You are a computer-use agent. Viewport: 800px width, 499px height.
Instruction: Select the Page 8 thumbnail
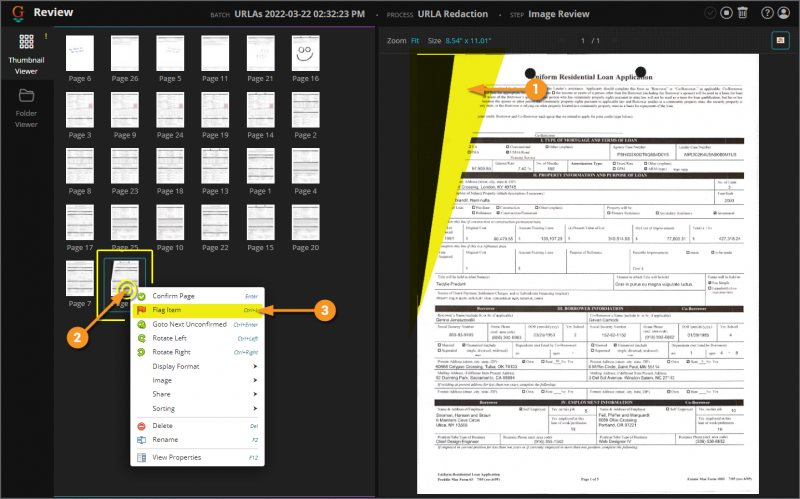pos(80,166)
